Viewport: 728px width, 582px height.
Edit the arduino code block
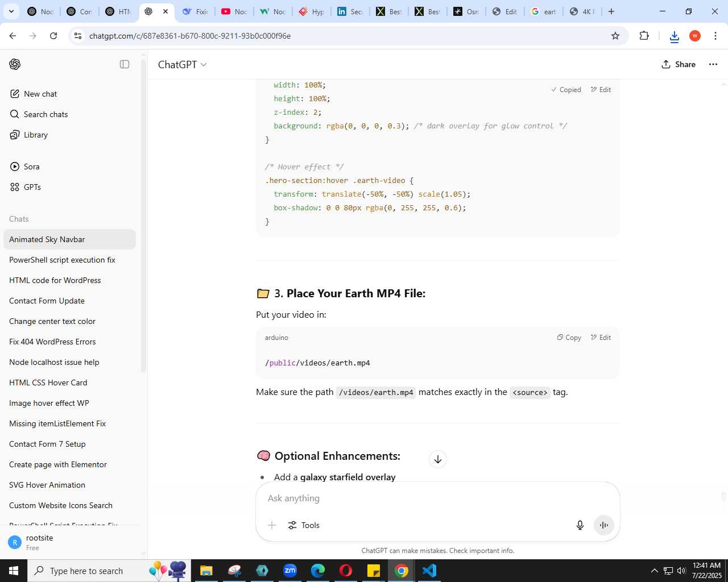click(x=601, y=338)
